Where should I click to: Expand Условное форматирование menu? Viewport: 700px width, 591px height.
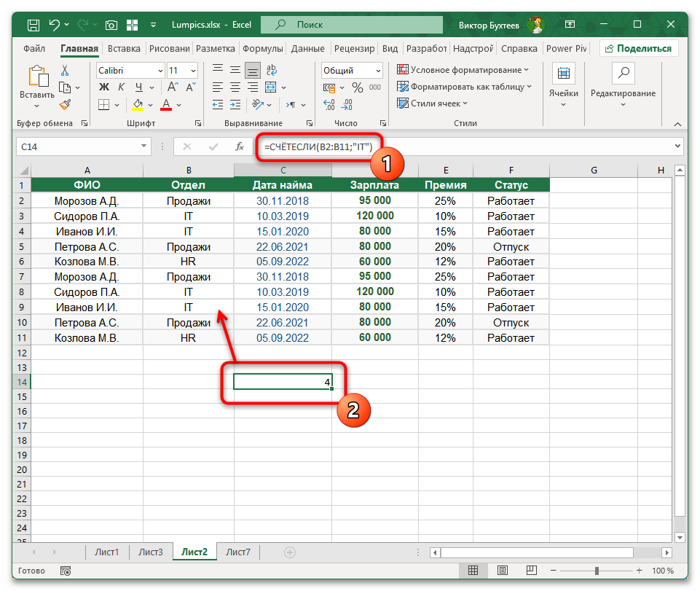(463, 70)
